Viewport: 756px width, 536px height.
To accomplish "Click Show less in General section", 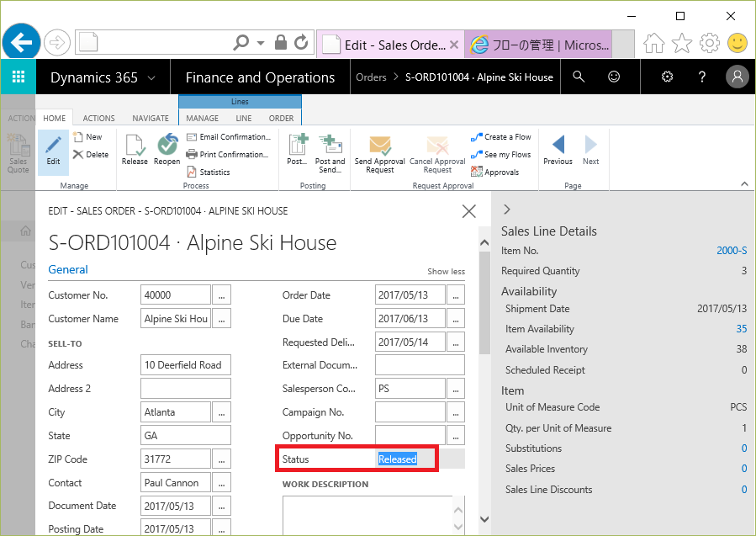I will pos(446,272).
